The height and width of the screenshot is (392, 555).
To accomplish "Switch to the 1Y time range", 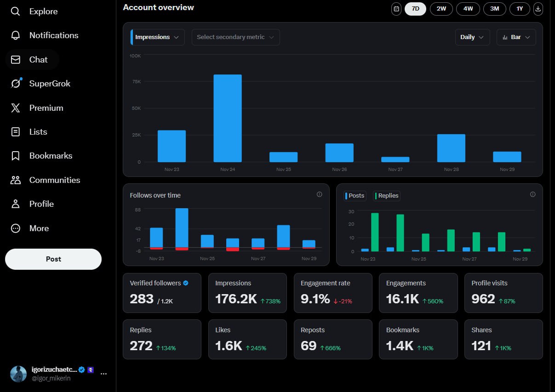I will (520, 9).
